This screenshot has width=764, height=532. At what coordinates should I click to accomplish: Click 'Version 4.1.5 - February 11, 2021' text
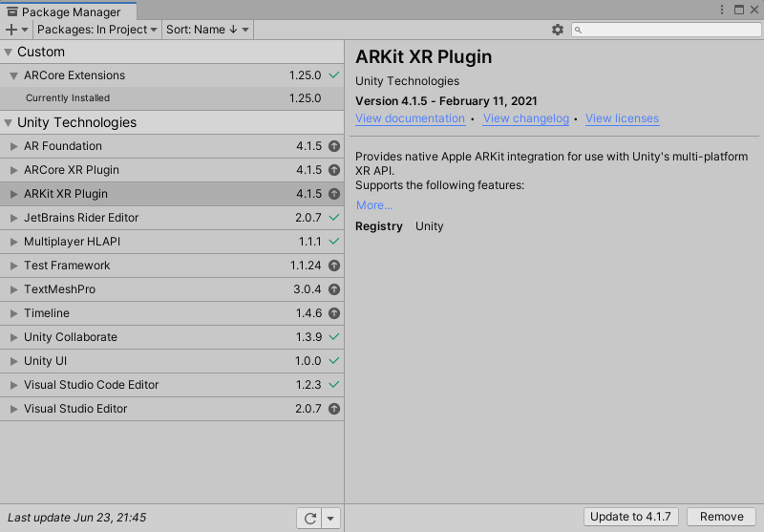(446, 101)
